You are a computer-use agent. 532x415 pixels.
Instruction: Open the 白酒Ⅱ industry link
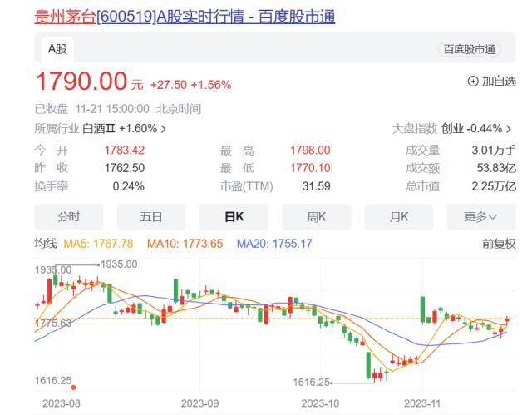(99, 129)
